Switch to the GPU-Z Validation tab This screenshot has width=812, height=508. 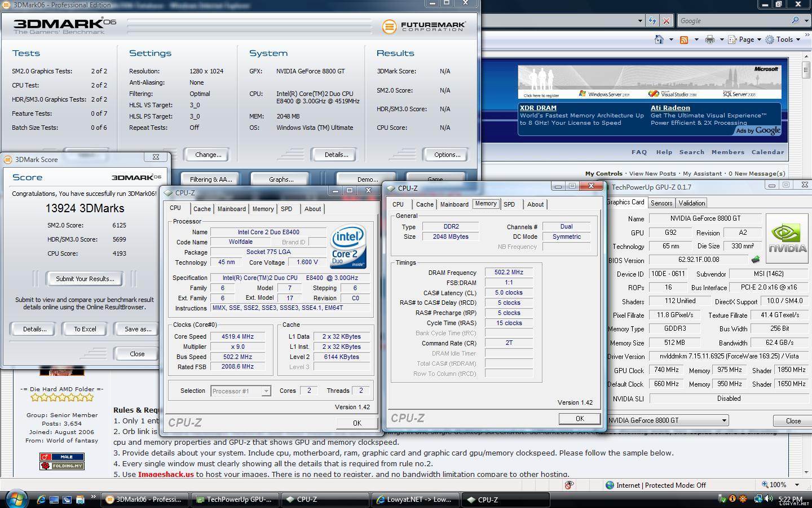pos(691,203)
